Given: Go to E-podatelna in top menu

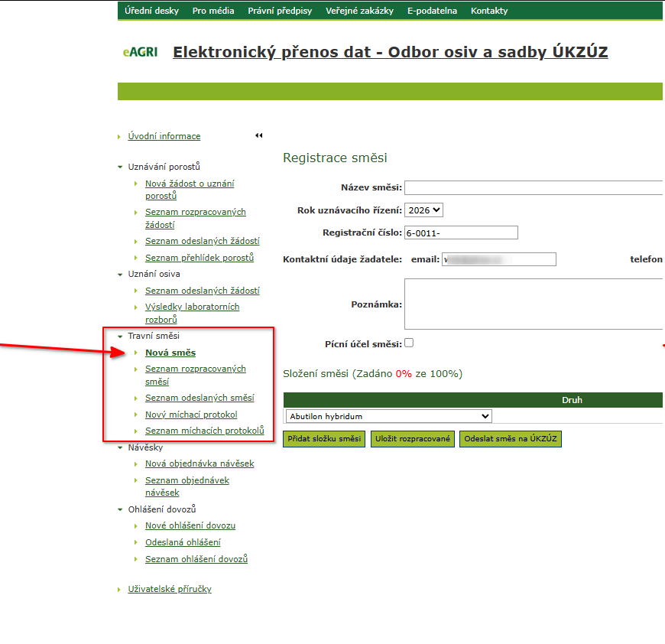Looking at the screenshot, I should pyautogui.click(x=432, y=11).
